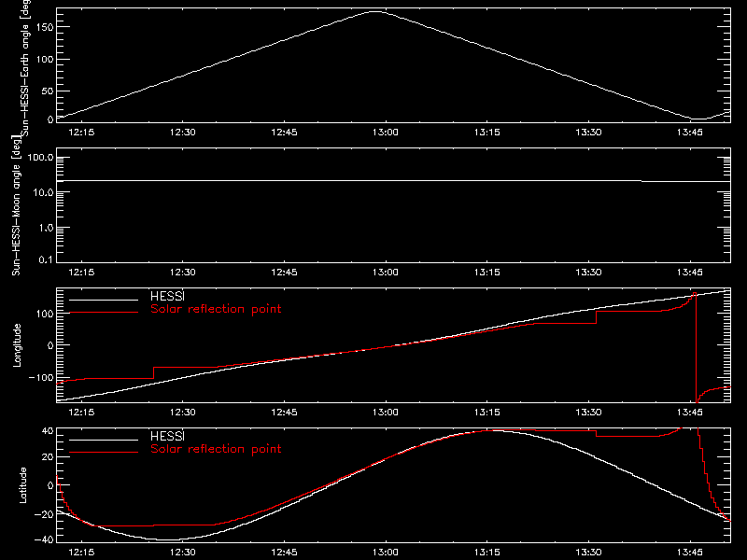Image resolution: width=747 pixels, height=560 pixels.
Task: Click 12:15 time label below Moon angle plot
Action: (x=81, y=273)
